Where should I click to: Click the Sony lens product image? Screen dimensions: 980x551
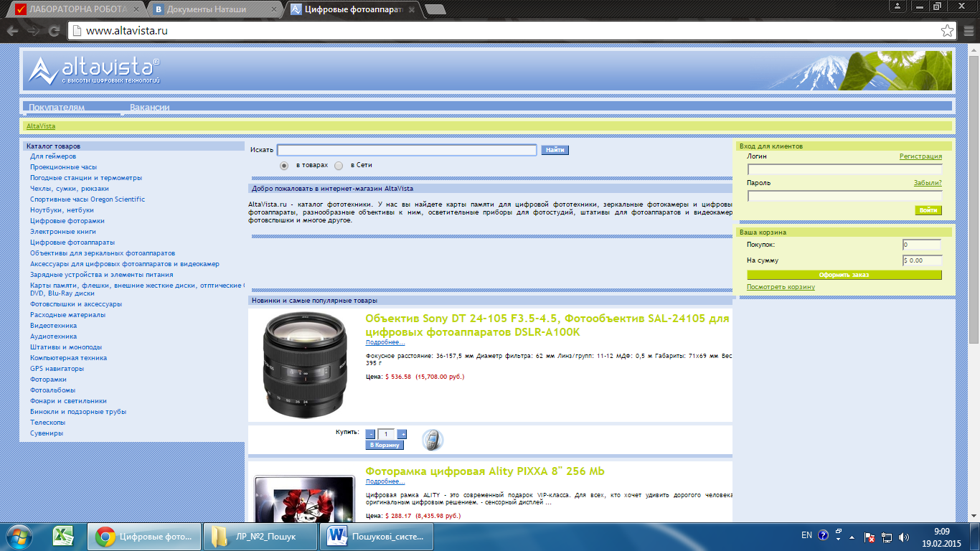point(305,365)
